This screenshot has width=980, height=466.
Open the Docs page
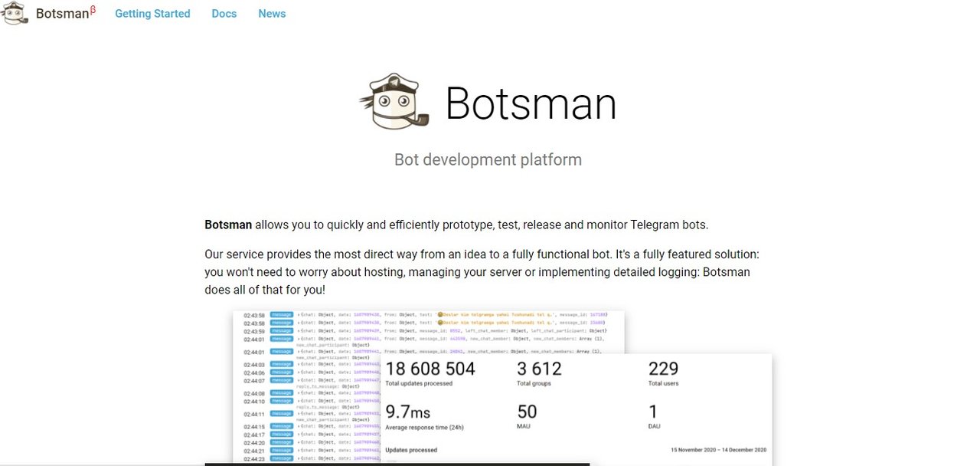pos(224,14)
